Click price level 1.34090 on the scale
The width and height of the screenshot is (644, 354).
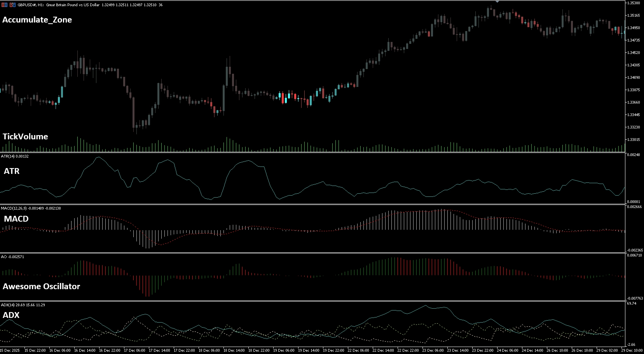(x=634, y=78)
